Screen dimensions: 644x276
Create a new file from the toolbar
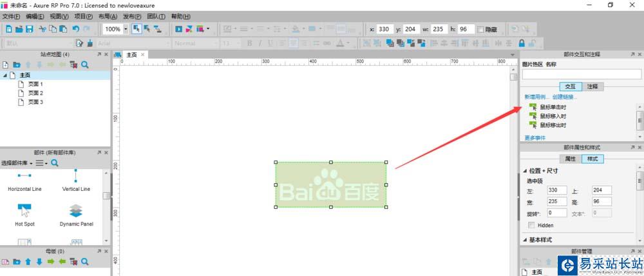tap(9, 29)
